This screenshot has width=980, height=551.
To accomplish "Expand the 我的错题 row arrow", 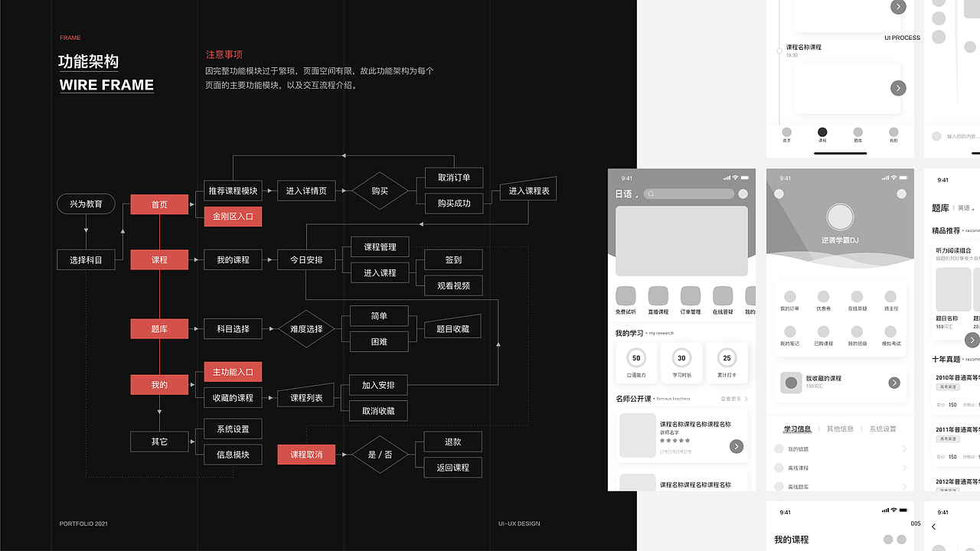I will pyautogui.click(x=905, y=448).
